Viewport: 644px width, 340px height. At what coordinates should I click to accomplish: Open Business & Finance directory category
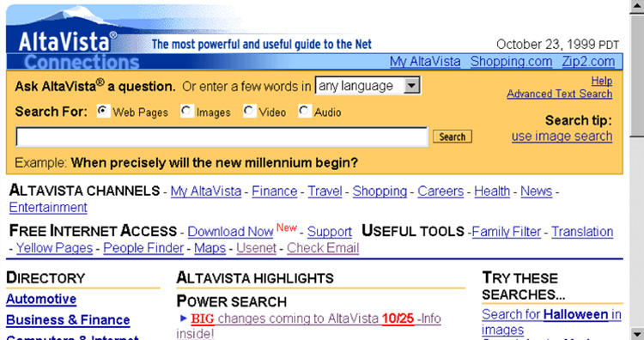point(68,320)
